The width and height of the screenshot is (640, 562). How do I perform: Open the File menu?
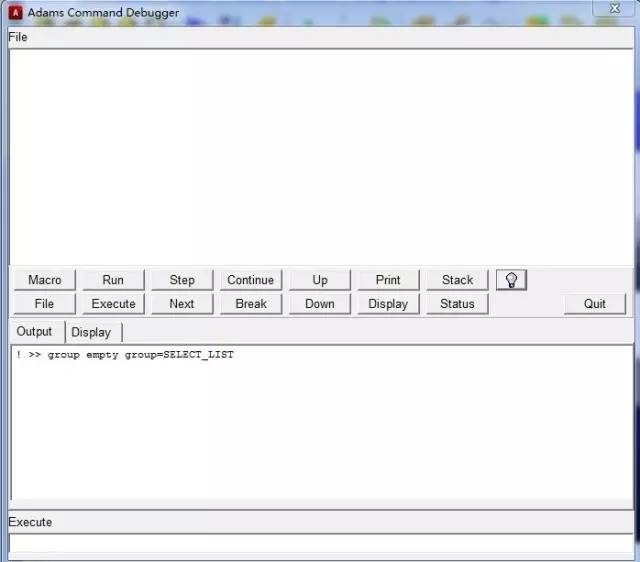pos(18,37)
